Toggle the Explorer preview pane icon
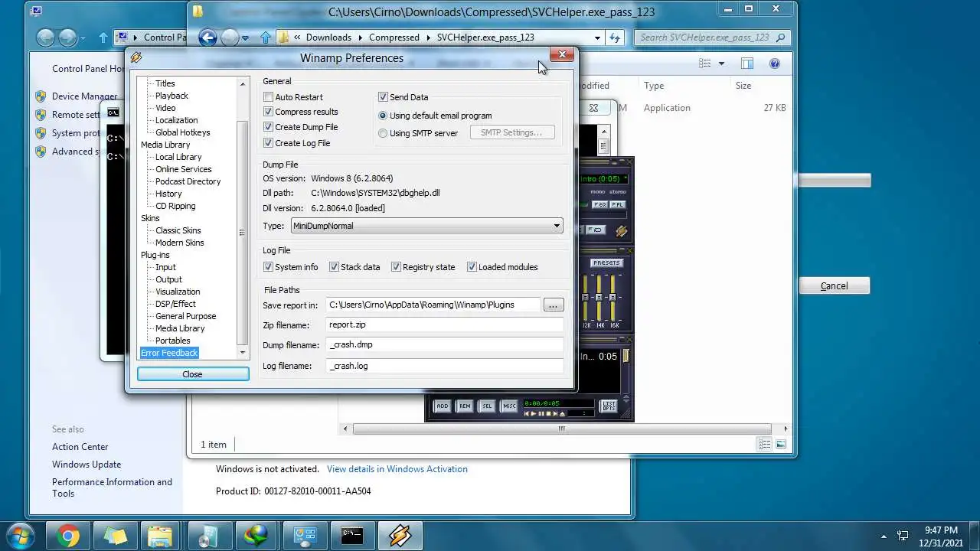 746,64
